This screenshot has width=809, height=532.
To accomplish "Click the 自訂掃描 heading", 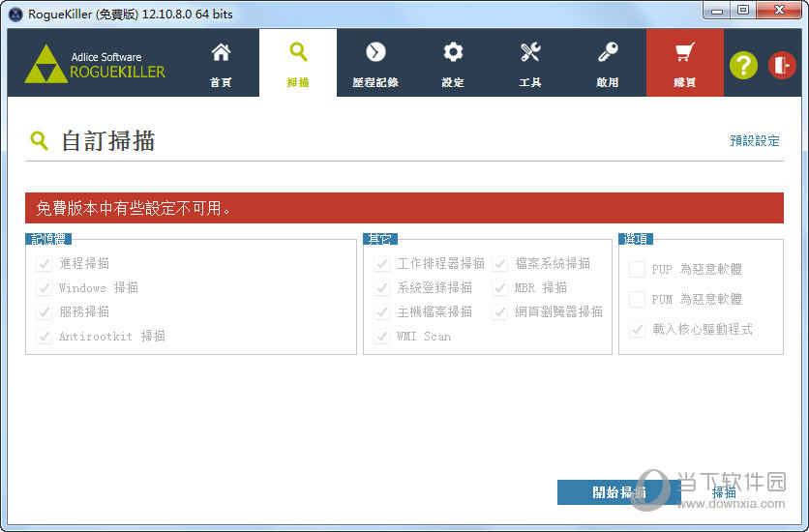I will pyautogui.click(x=107, y=140).
